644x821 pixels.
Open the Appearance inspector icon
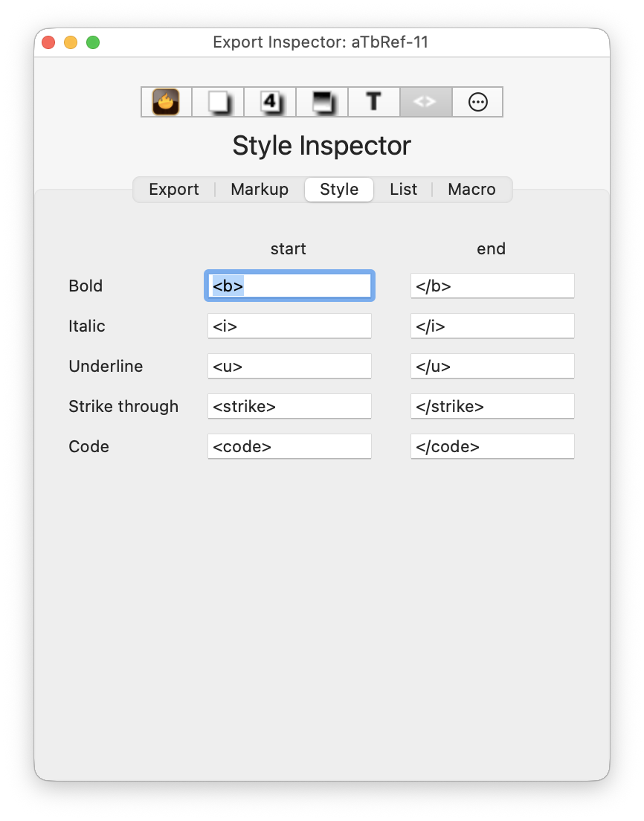point(321,101)
